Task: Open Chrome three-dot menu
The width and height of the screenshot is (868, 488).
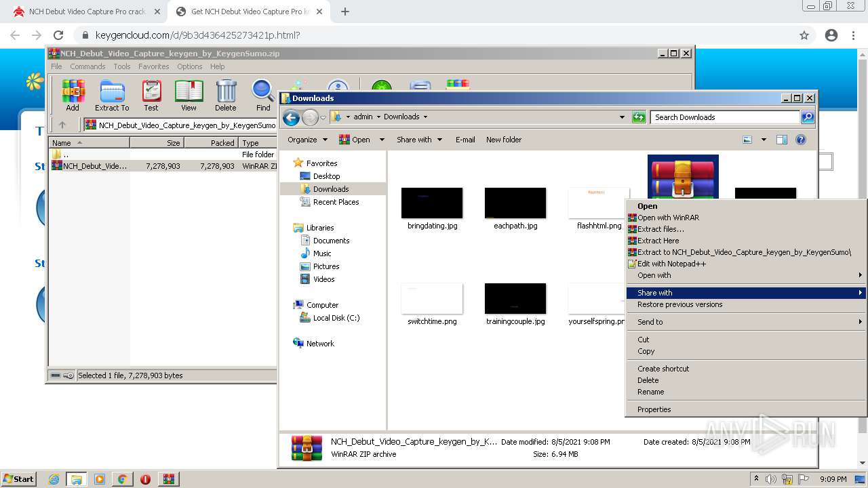Action: coord(854,35)
